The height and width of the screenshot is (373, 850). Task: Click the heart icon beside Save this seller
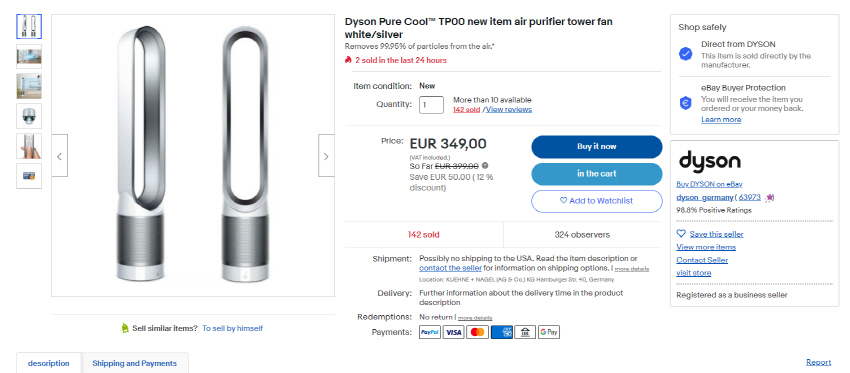tap(681, 234)
